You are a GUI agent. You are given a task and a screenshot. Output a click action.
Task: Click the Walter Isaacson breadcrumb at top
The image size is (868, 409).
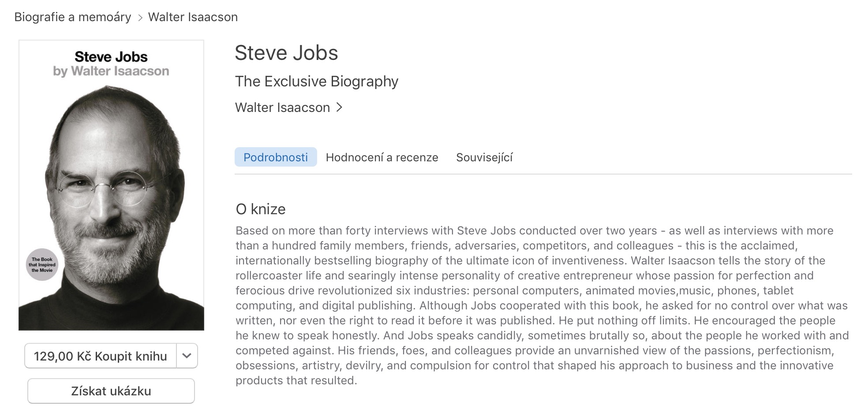pyautogui.click(x=193, y=17)
